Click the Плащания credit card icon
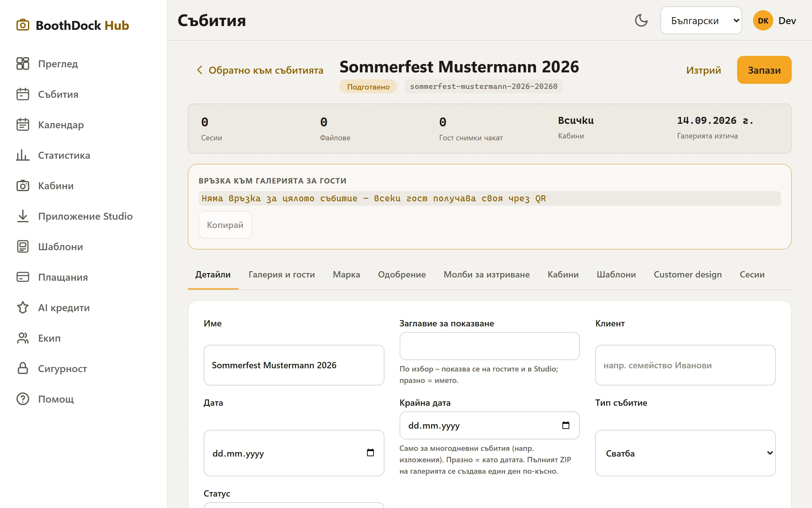Screen dimensions: 812x508 [23, 277]
